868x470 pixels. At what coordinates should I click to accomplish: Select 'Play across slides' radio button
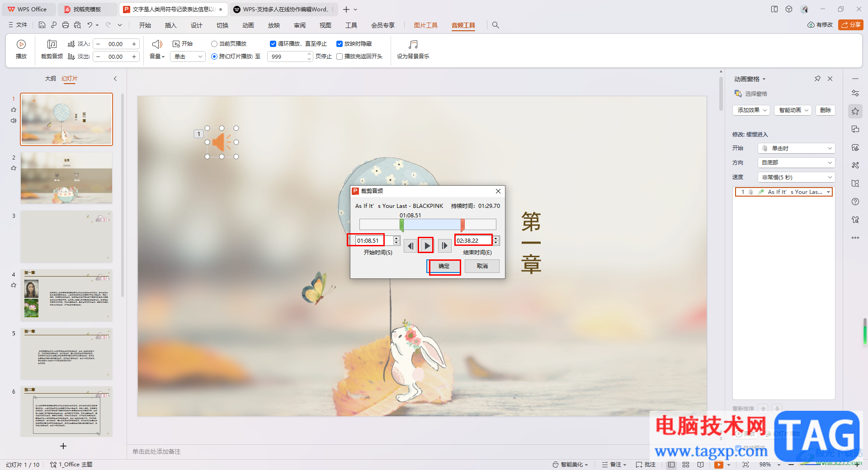(x=214, y=56)
